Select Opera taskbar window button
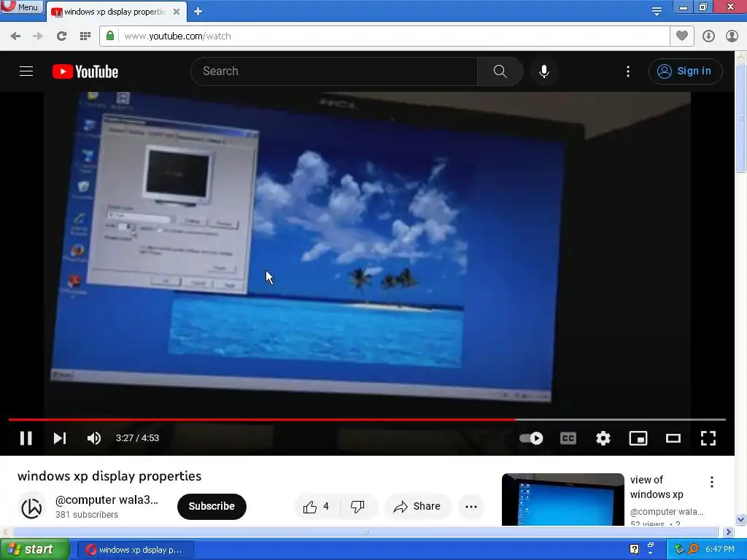 click(135, 550)
